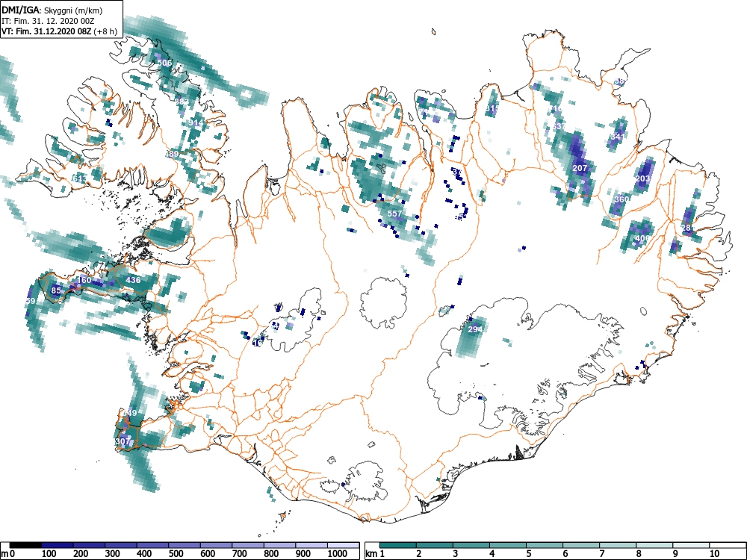Click the visibility value 506 on the map
Viewport: 747px width, 560px height.
[x=164, y=63]
